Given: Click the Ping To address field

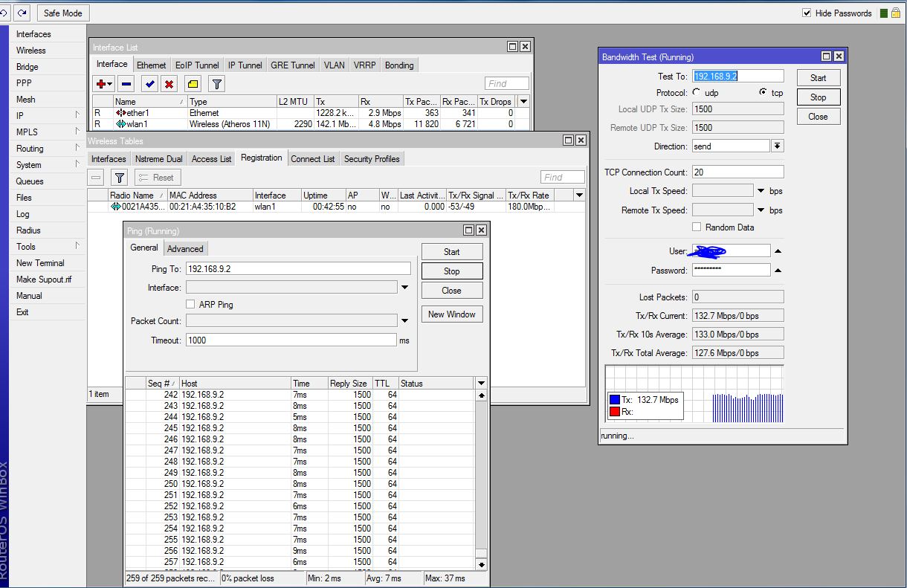Looking at the screenshot, I should pyautogui.click(x=298, y=269).
